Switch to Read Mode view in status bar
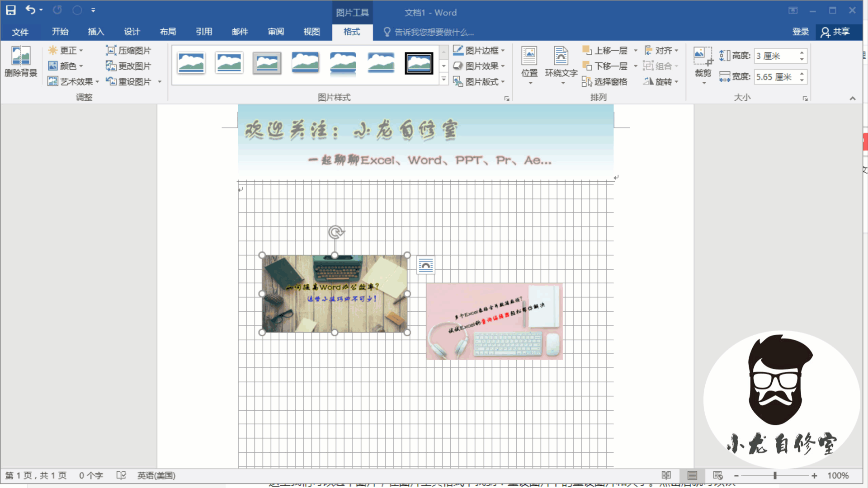Viewport: 868px width, 488px height. coord(666,475)
